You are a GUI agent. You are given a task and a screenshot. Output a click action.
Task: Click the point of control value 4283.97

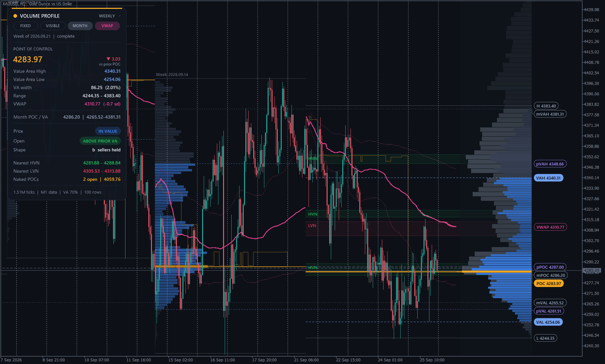click(x=28, y=59)
